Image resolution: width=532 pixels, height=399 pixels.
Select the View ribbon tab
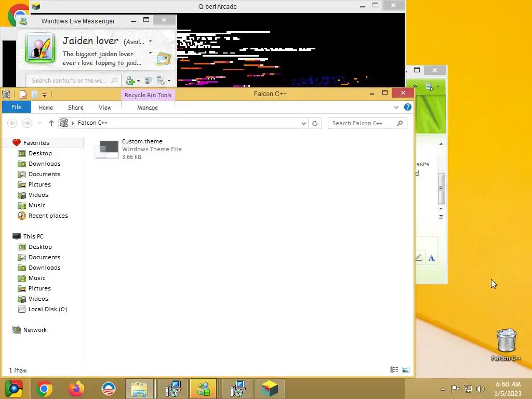(x=105, y=108)
